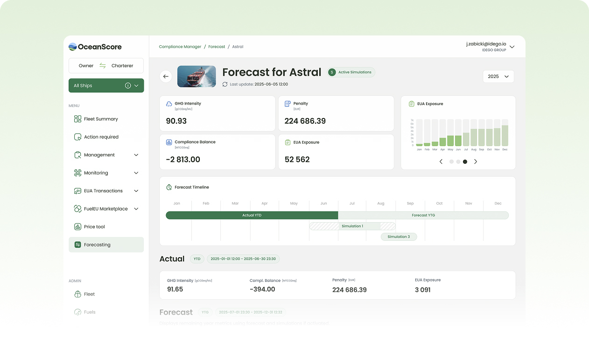
Task: Click the Fleet Summary icon in the sidebar
Action: tap(77, 119)
